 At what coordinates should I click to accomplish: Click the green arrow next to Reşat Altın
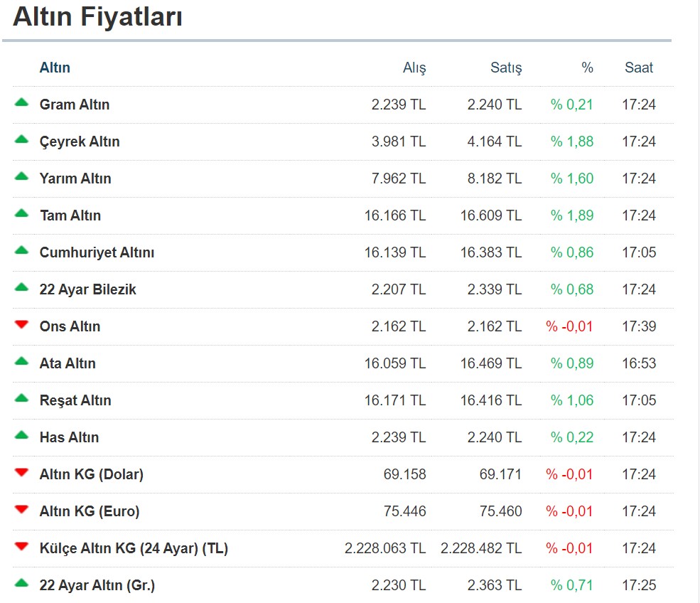21,400
